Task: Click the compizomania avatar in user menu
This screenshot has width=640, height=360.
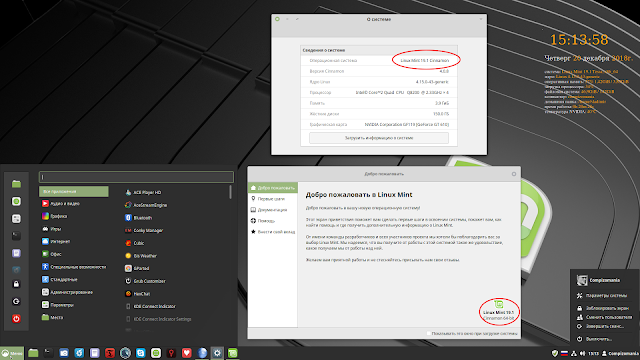Action: point(582,280)
